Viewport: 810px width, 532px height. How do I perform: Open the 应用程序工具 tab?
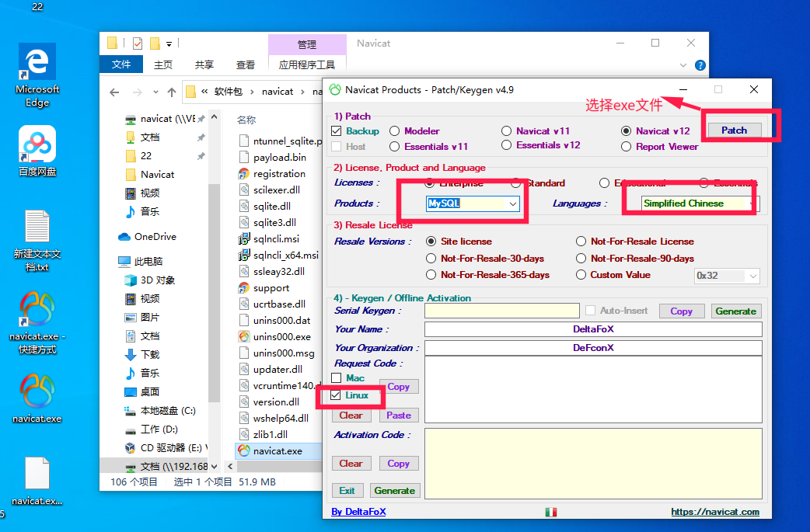click(x=307, y=64)
